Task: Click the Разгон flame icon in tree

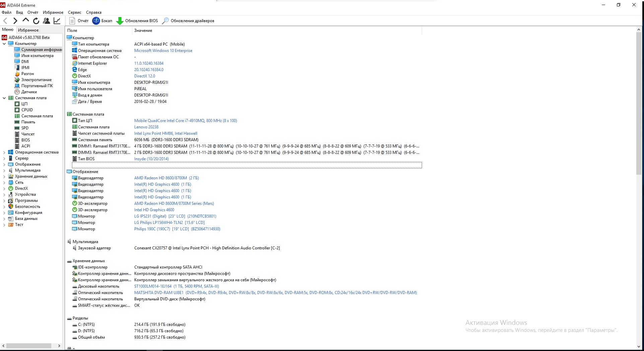Action: coord(17,74)
